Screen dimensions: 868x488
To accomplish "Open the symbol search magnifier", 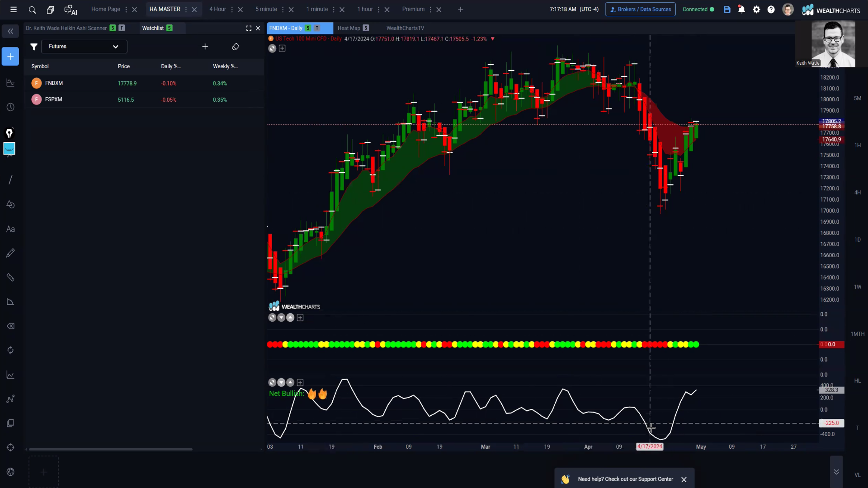I will (x=32, y=9).
